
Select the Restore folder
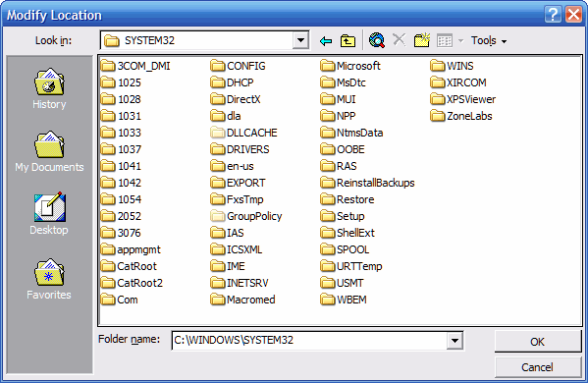click(347, 199)
